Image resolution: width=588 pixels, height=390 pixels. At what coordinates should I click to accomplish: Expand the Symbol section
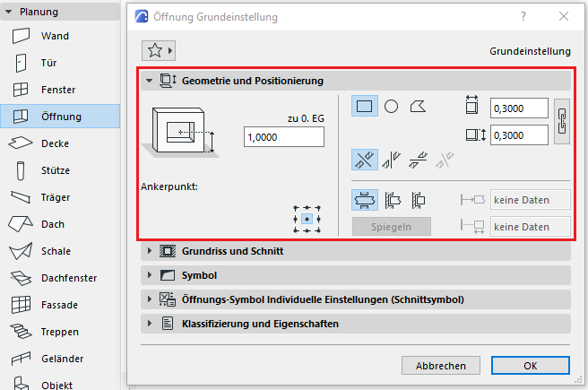[x=149, y=275]
